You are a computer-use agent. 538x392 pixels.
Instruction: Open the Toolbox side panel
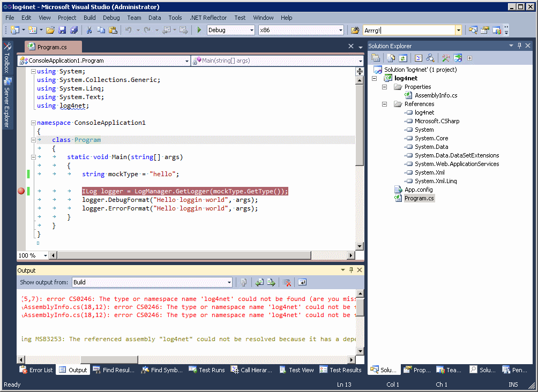click(x=7, y=57)
